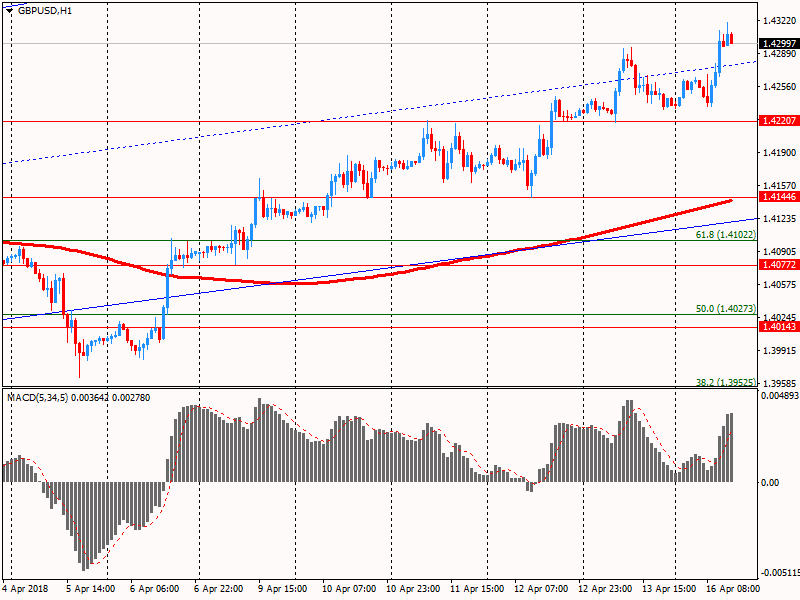800x600 pixels.
Task: Click the 5 Apr 14:00 time axis label
Action: tap(91, 589)
